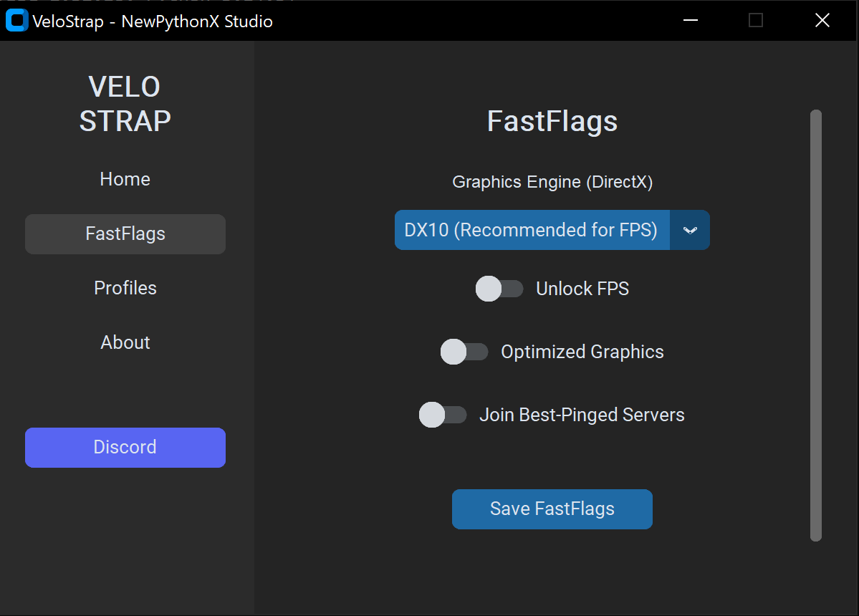Click the DX10 (Recommended for FPS) combo box
The image size is (859, 616).
[531, 230]
